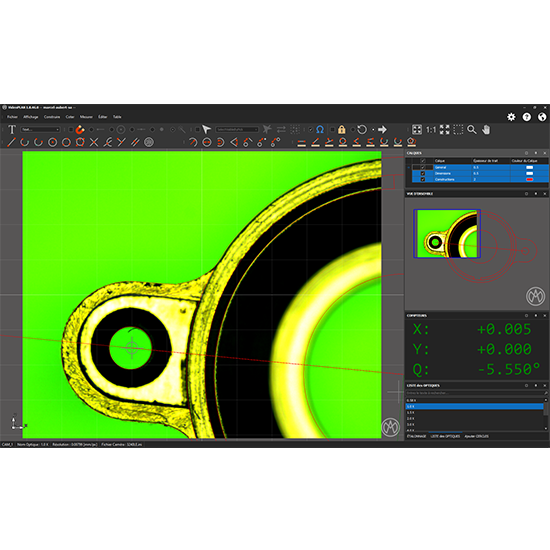Toggle visibility checkbox of Constructions layer
The height and width of the screenshot is (550, 550).
[423, 179]
